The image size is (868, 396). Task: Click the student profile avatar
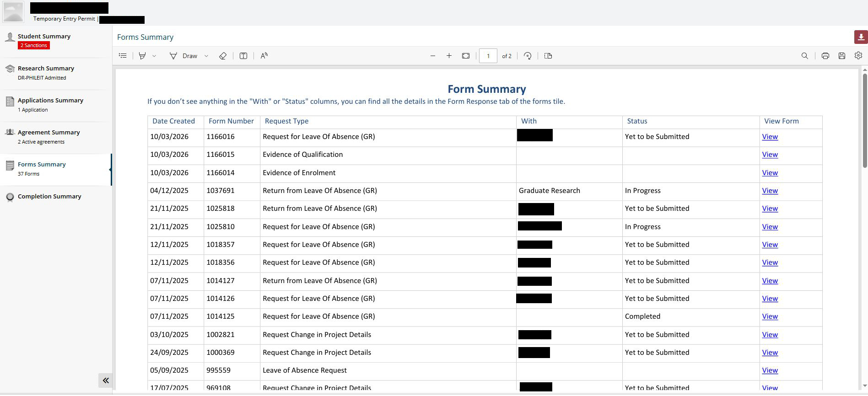13,12
